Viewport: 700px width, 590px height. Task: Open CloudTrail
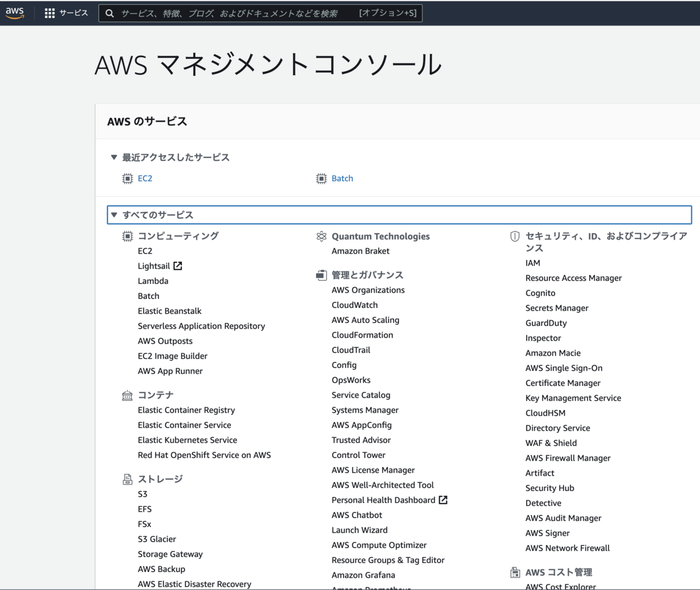[351, 350]
